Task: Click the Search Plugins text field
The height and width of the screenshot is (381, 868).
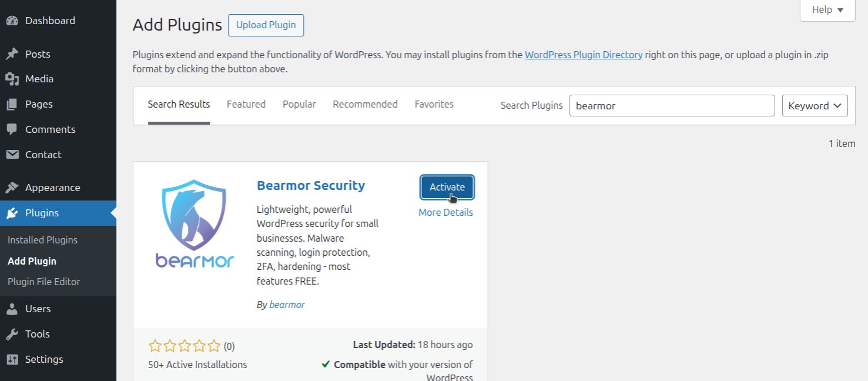Action: pos(672,106)
